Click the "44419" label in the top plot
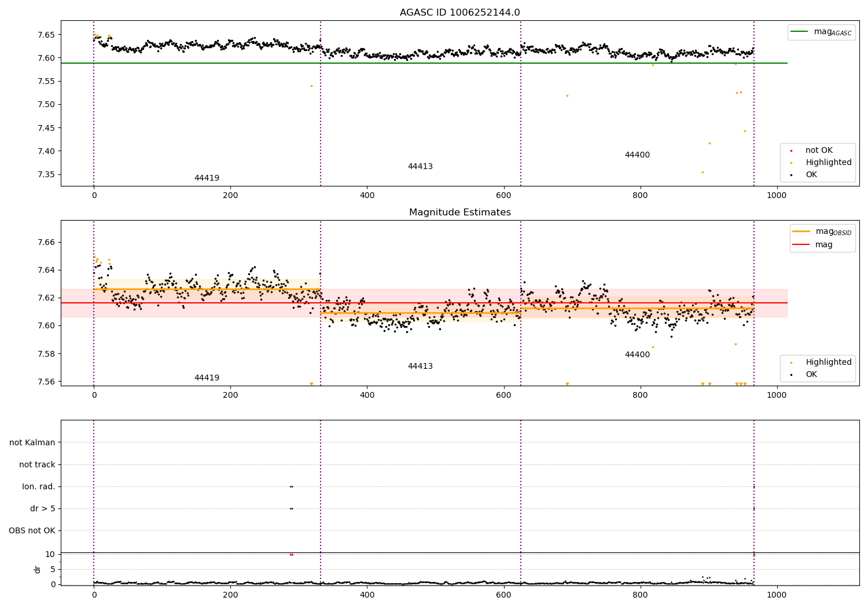The image size is (868, 608). click(x=207, y=178)
